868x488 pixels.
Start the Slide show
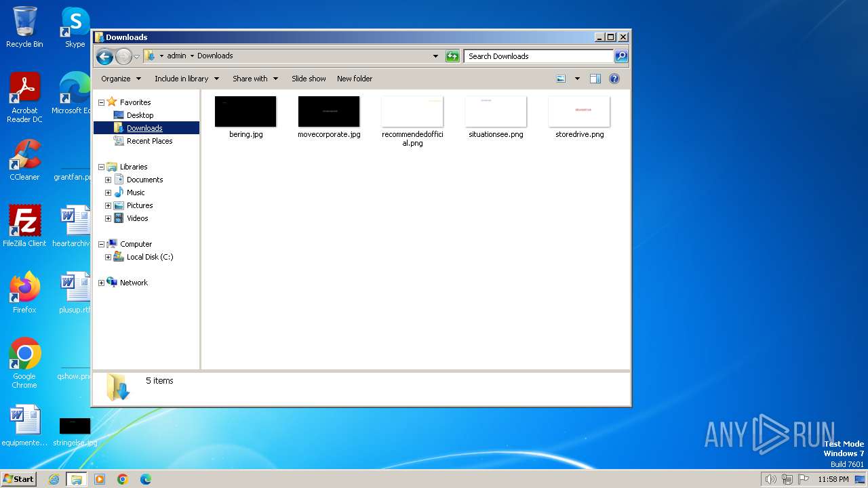309,79
